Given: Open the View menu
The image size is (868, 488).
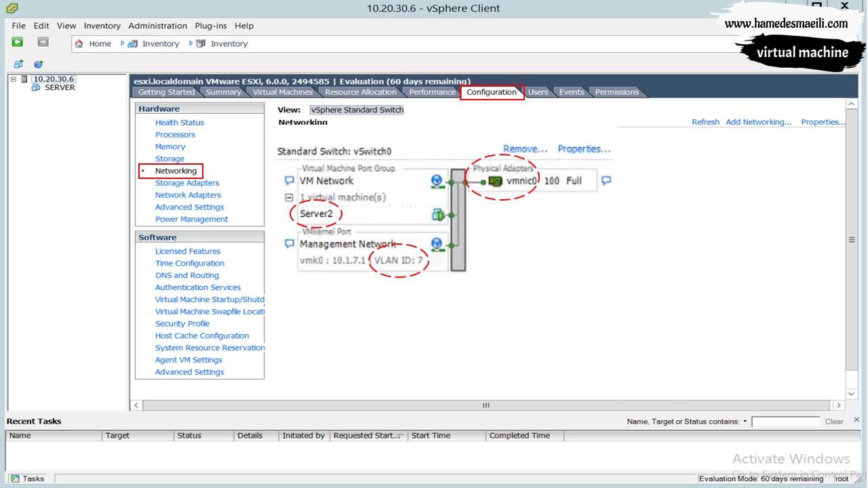Looking at the screenshot, I should click(66, 26).
